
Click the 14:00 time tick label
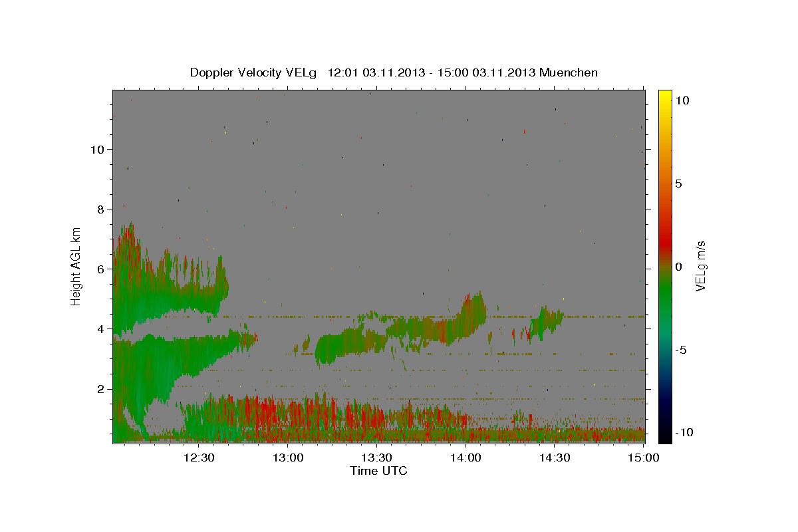click(x=465, y=458)
